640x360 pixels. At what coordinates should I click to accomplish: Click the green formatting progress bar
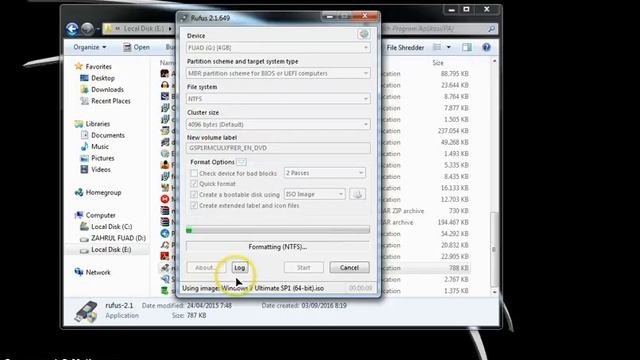[278, 230]
